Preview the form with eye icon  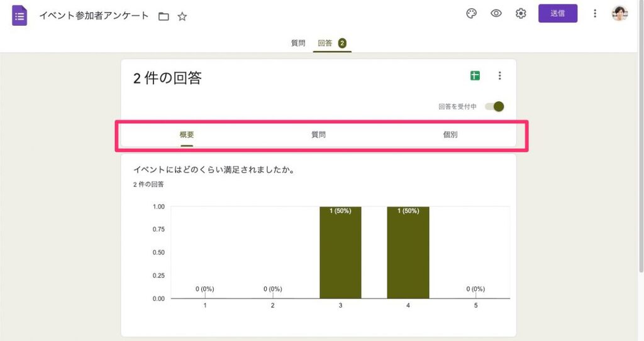coord(496,14)
